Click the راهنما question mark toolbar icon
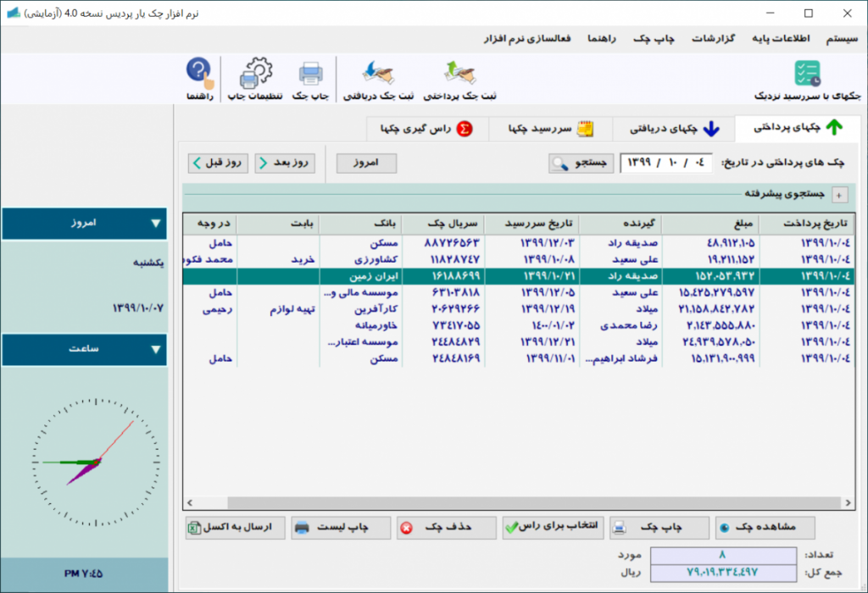Viewport: 868px width, 593px height. point(200,73)
